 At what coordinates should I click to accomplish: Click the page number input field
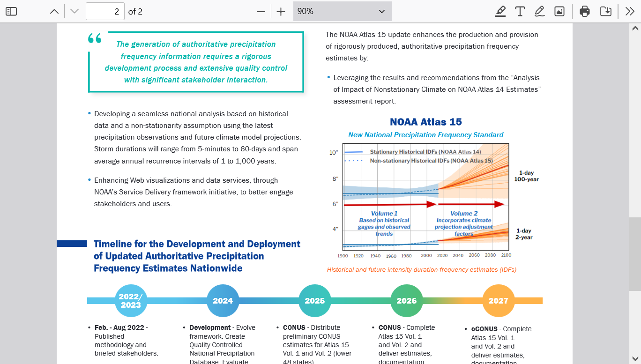tap(105, 11)
